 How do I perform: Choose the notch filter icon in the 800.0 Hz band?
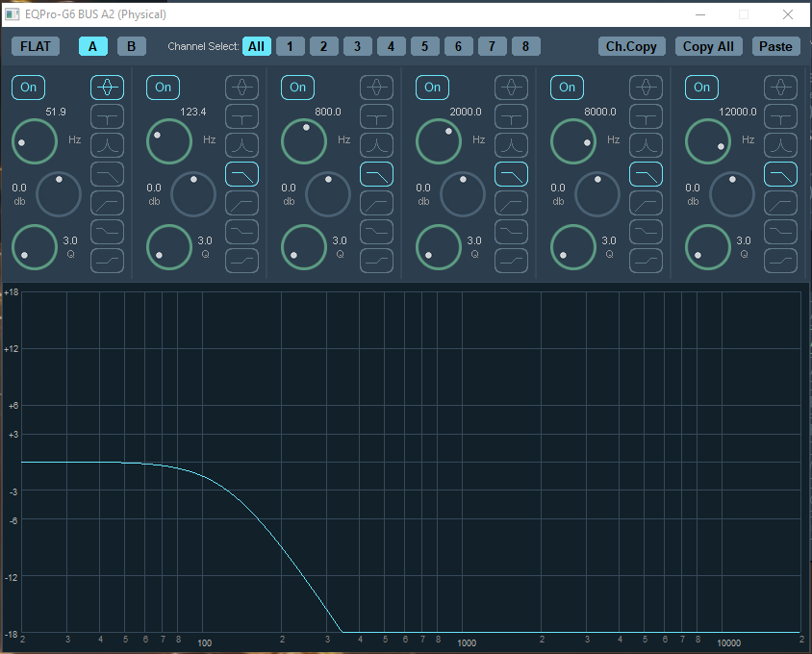point(376,116)
